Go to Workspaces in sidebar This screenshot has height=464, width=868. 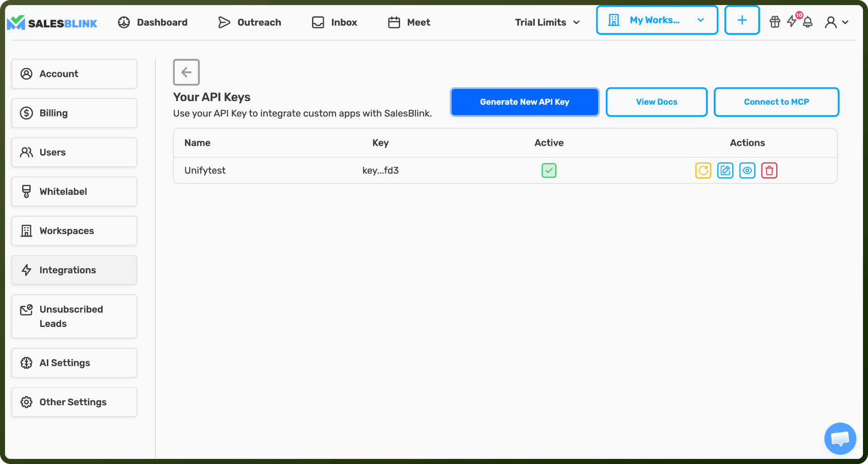[75, 231]
